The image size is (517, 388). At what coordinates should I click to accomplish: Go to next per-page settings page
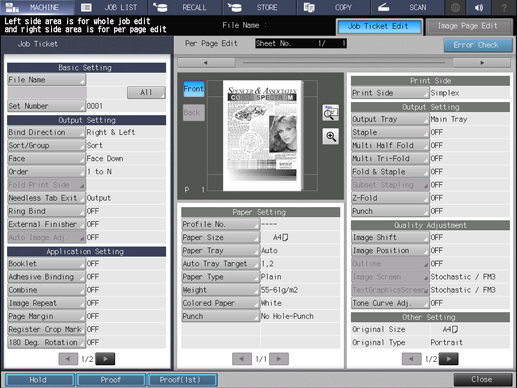point(449,359)
